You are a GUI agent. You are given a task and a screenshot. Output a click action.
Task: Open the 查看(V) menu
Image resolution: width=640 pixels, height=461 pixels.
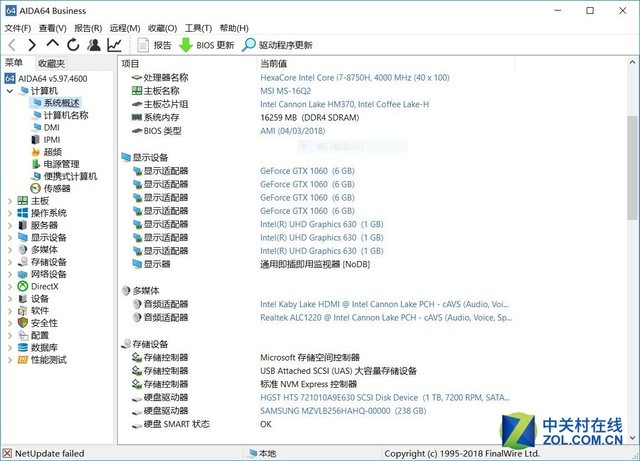click(x=52, y=28)
